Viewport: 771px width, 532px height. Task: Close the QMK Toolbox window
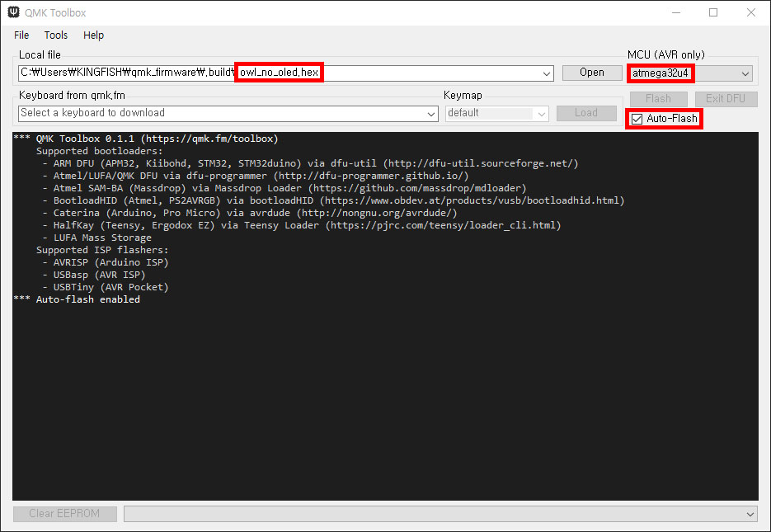(751, 12)
